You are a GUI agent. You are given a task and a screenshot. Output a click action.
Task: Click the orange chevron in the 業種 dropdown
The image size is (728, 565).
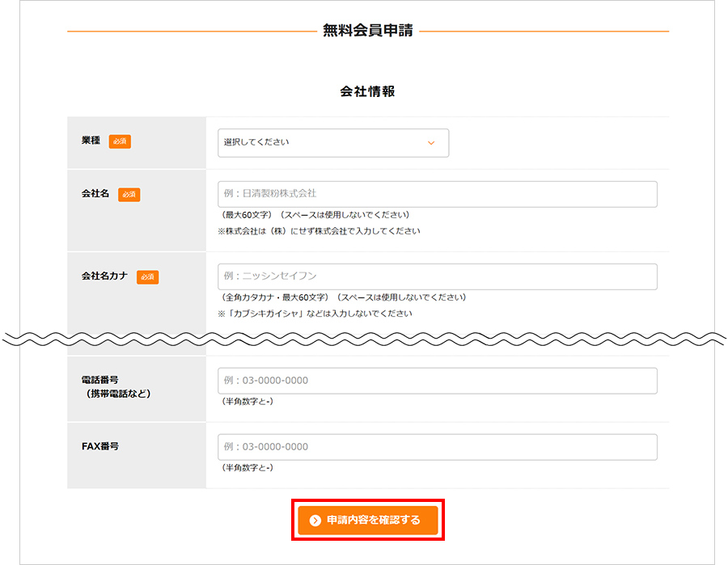tap(431, 143)
